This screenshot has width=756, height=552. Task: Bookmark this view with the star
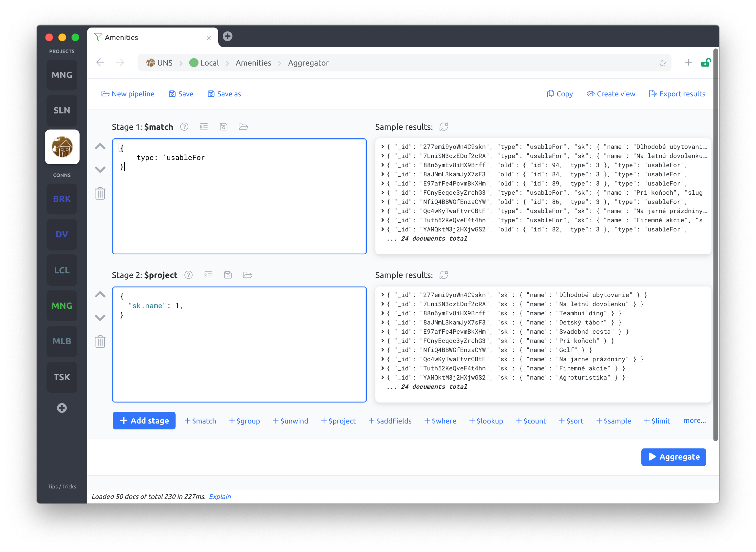point(662,63)
